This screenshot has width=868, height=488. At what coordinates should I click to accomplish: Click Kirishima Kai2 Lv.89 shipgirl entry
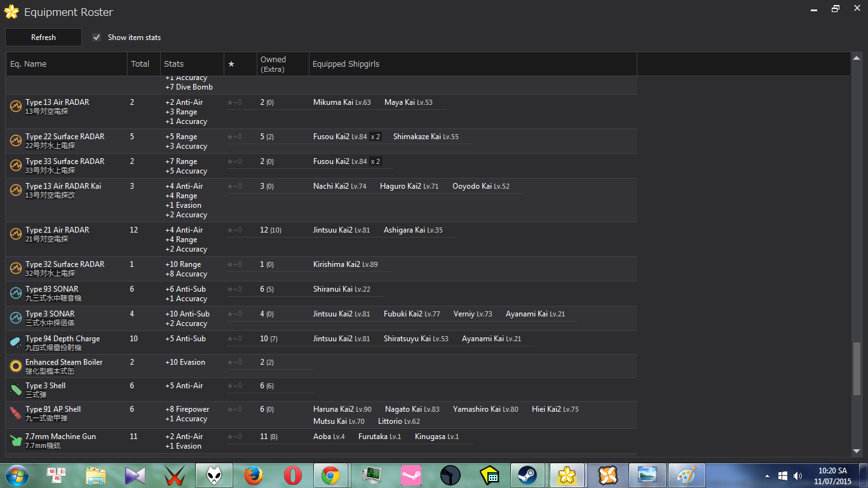pyautogui.click(x=346, y=264)
